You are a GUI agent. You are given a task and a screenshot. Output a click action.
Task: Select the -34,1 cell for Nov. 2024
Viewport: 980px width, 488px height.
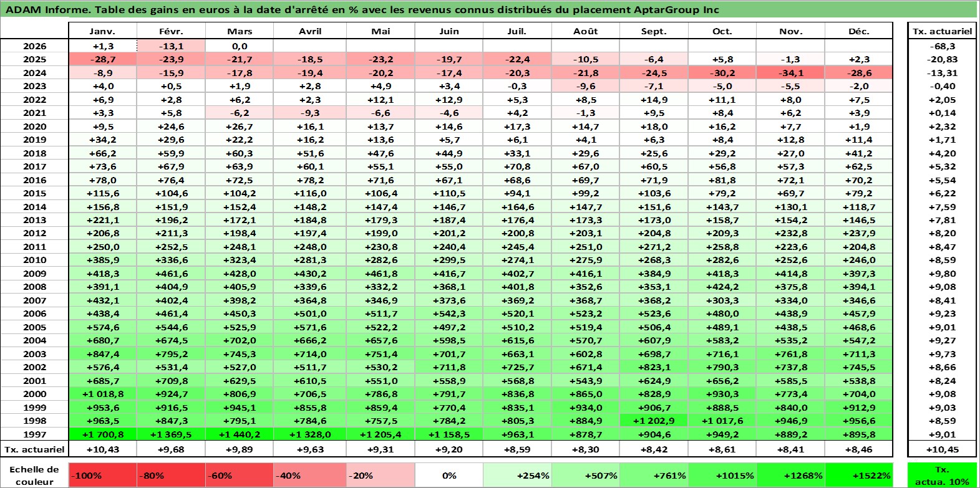tap(790, 73)
